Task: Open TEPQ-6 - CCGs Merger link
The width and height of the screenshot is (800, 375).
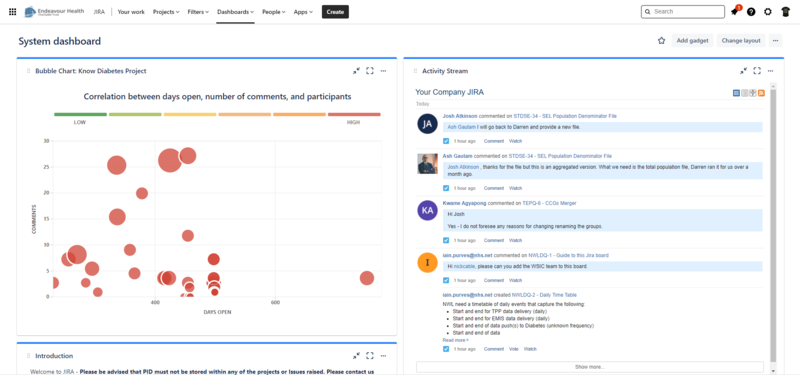Action: [549, 203]
